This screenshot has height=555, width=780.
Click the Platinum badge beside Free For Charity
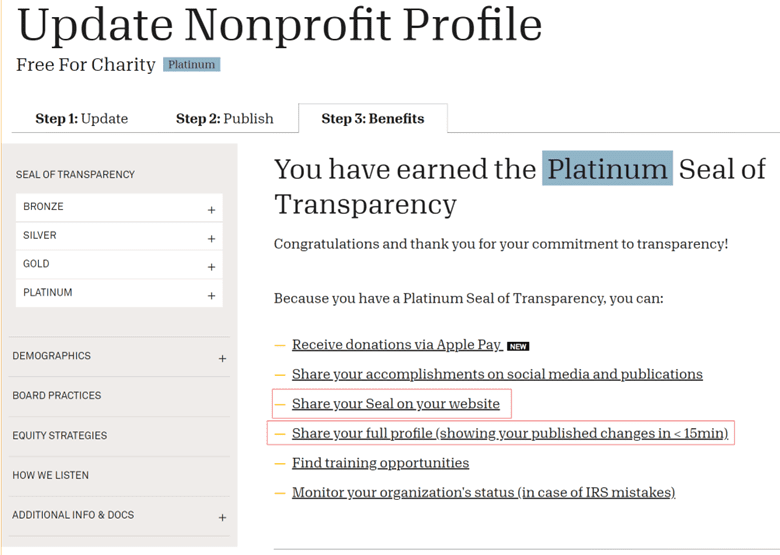(191, 65)
